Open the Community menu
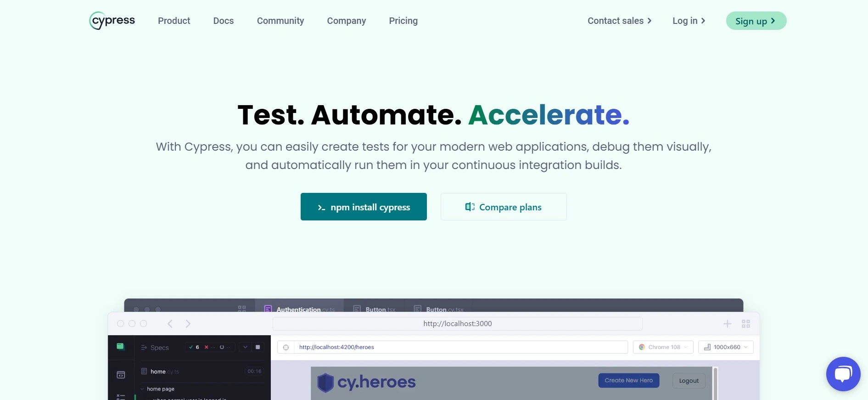Viewport: 868px width, 400px height. [280, 21]
